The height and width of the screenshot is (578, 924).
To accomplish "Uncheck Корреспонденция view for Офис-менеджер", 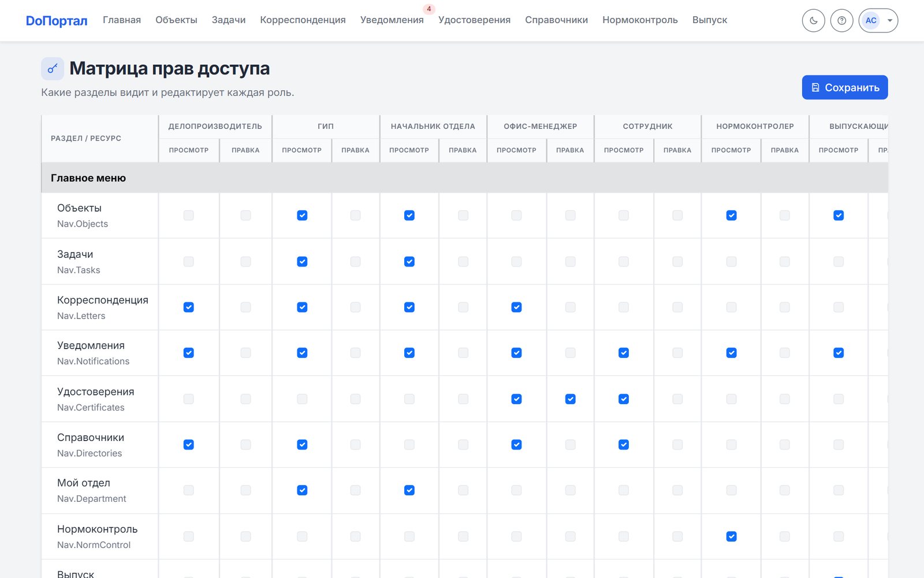I will 516,307.
